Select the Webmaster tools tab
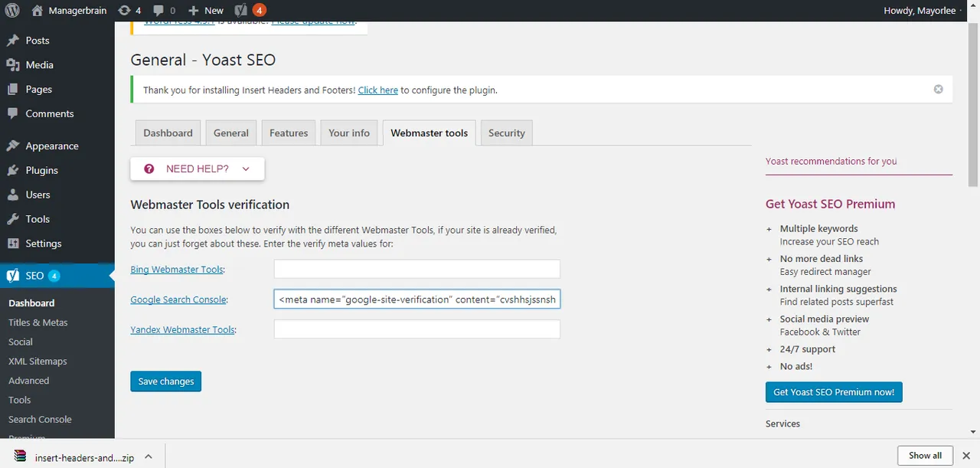Image resolution: width=980 pixels, height=468 pixels. tap(430, 133)
